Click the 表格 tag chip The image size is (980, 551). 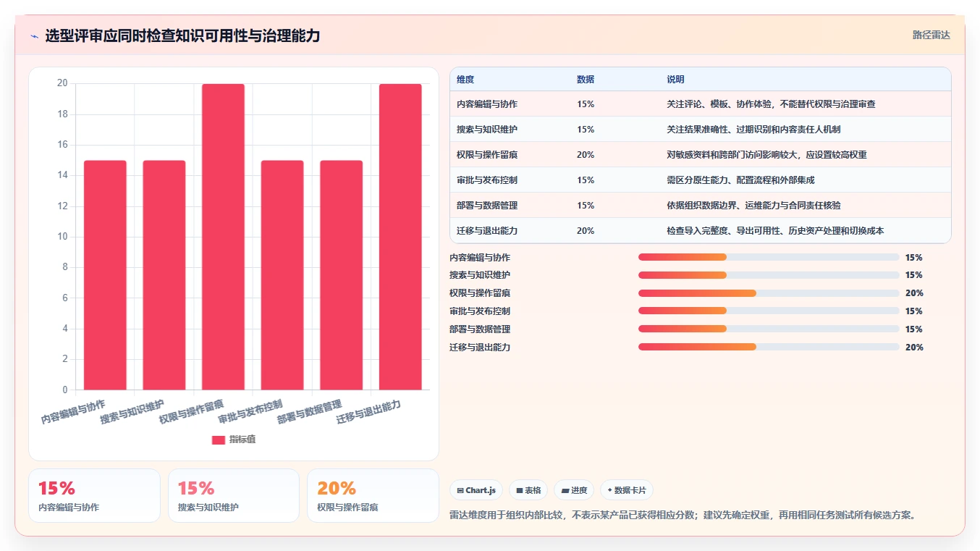coord(528,490)
